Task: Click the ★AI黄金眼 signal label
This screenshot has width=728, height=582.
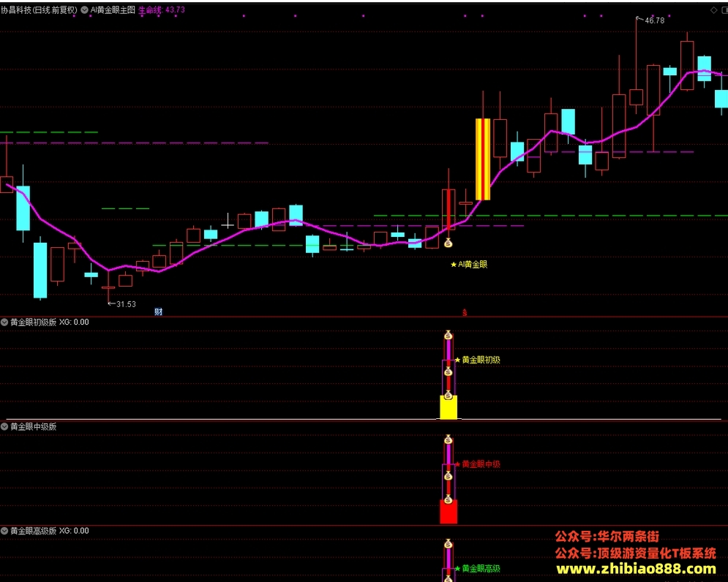Action: click(x=469, y=265)
